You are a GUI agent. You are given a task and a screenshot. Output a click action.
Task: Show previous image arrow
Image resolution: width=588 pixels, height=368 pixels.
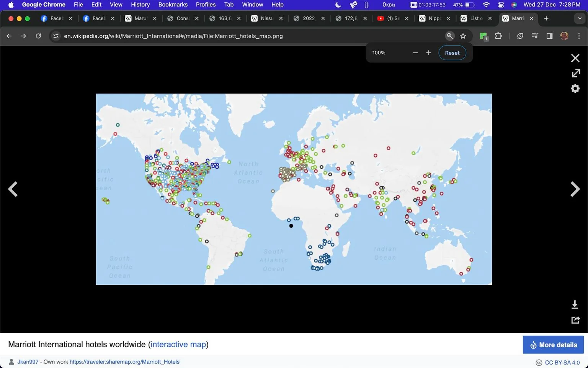click(x=13, y=189)
